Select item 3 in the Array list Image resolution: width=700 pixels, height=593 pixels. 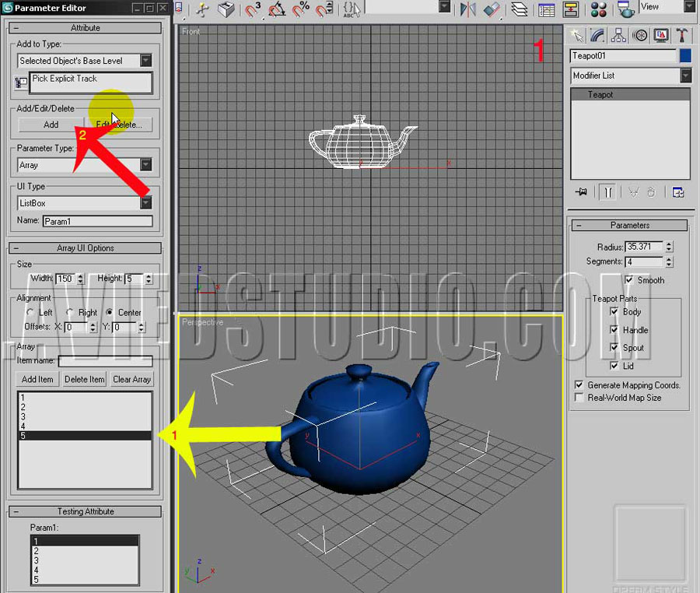pos(85,416)
